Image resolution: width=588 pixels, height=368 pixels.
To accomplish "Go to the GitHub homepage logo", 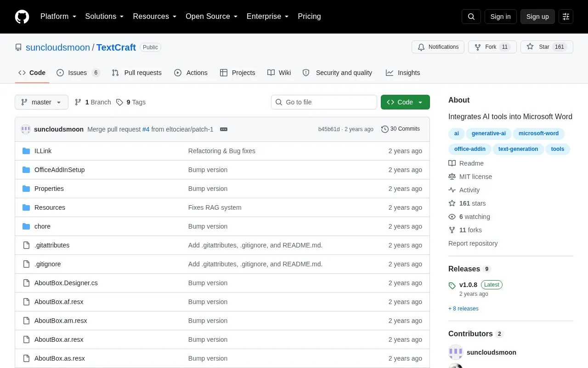I will tap(22, 17).
